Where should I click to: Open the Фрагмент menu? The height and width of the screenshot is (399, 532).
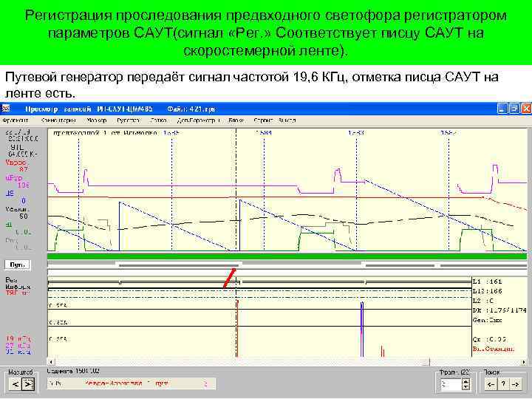click(16, 120)
